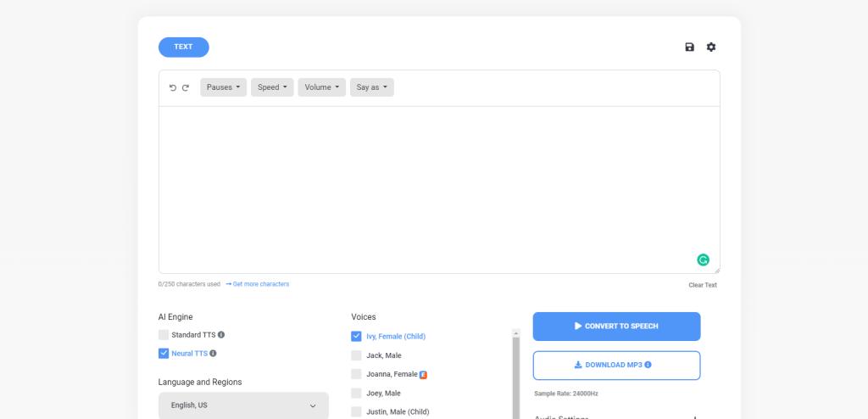Click the save disk icon
This screenshot has height=419, width=868.
coord(690,47)
